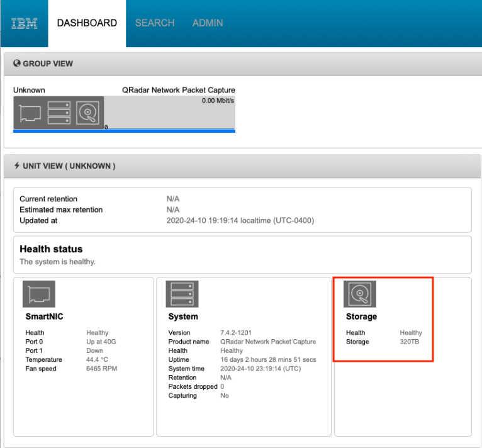Image resolution: width=482 pixels, height=448 pixels.
Task: Click the 'Current retention' N/A value
Action: pyautogui.click(x=173, y=199)
